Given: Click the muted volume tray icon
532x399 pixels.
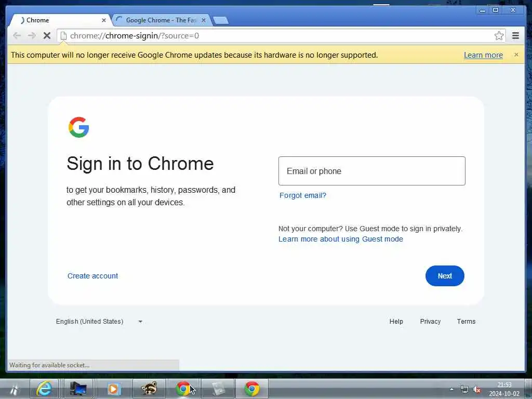Looking at the screenshot, I should pyautogui.click(x=477, y=390).
